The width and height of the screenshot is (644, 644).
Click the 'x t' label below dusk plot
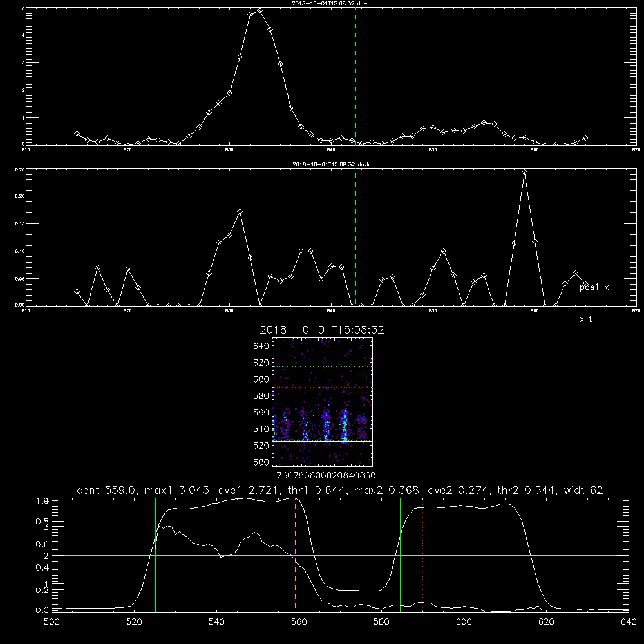pos(585,319)
